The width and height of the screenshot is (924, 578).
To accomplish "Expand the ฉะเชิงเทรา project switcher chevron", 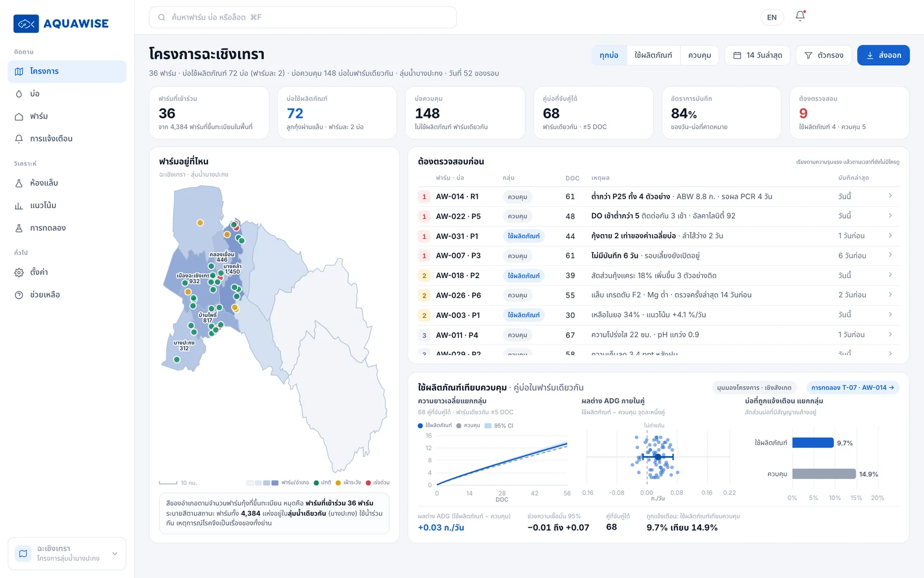I will click(115, 554).
